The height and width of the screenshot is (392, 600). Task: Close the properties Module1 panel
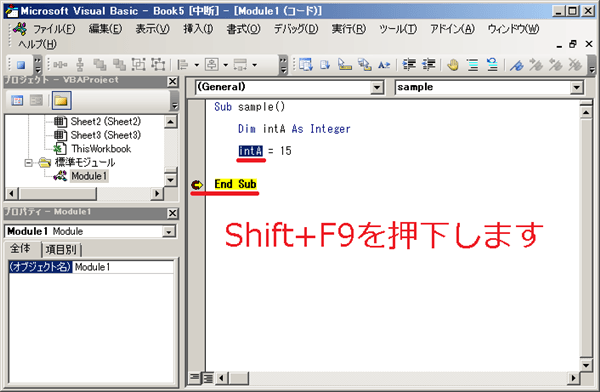pyautogui.click(x=173, y=213)
